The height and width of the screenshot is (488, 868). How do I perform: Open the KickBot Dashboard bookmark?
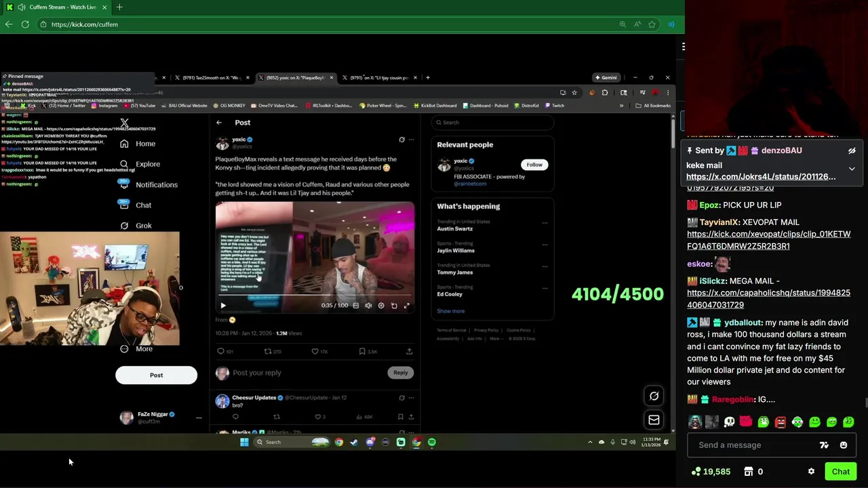point(435,106)
